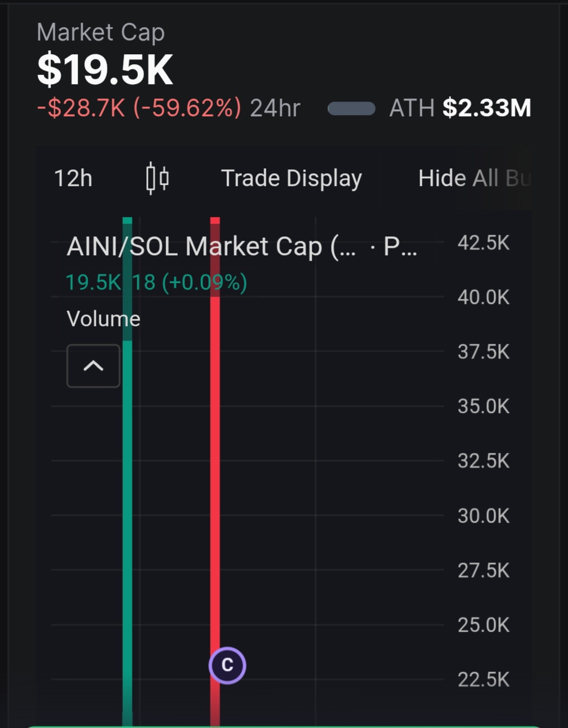Click the Market Cap heading label
The width and height of the screenshot is (568, 728).
(101, 33)
